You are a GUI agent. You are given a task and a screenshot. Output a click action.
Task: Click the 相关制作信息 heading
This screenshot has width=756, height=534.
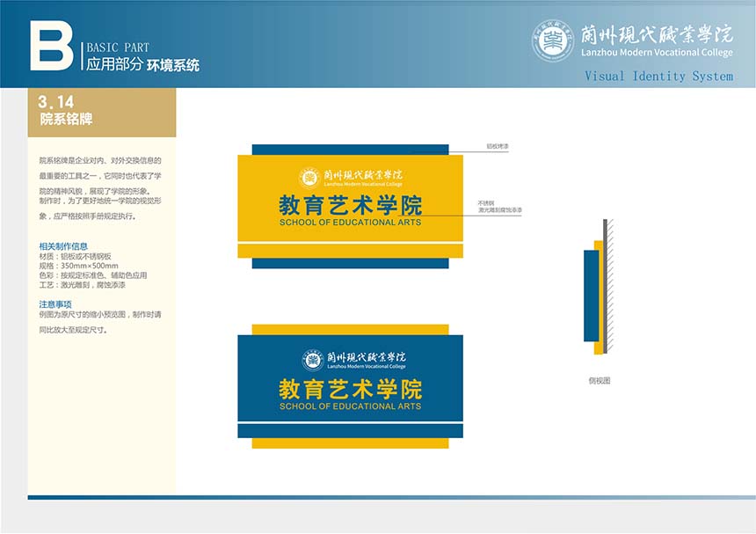[62, 246]
